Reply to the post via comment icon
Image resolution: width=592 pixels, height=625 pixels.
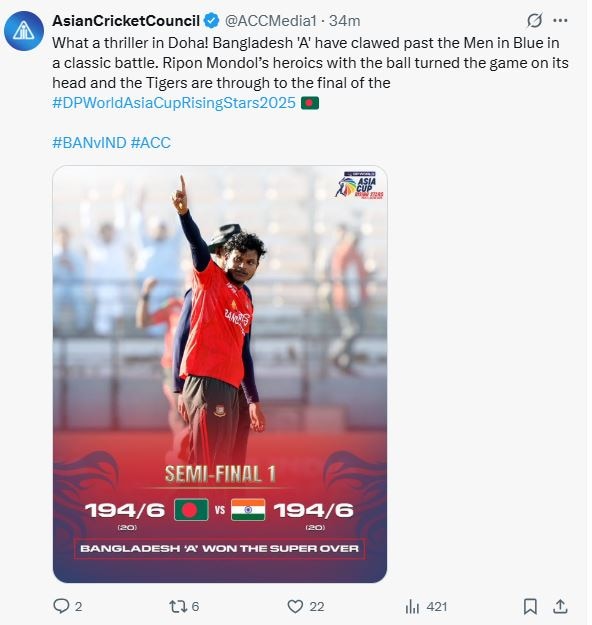pos(61,606)
